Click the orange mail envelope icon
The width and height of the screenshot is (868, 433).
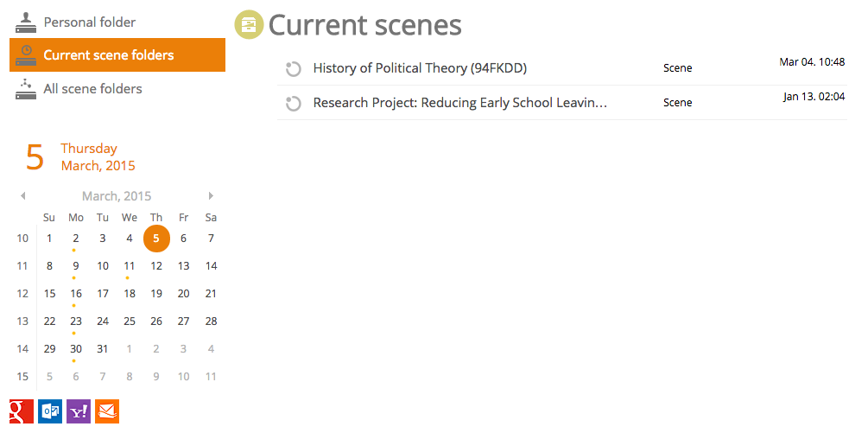pos(107,411)
